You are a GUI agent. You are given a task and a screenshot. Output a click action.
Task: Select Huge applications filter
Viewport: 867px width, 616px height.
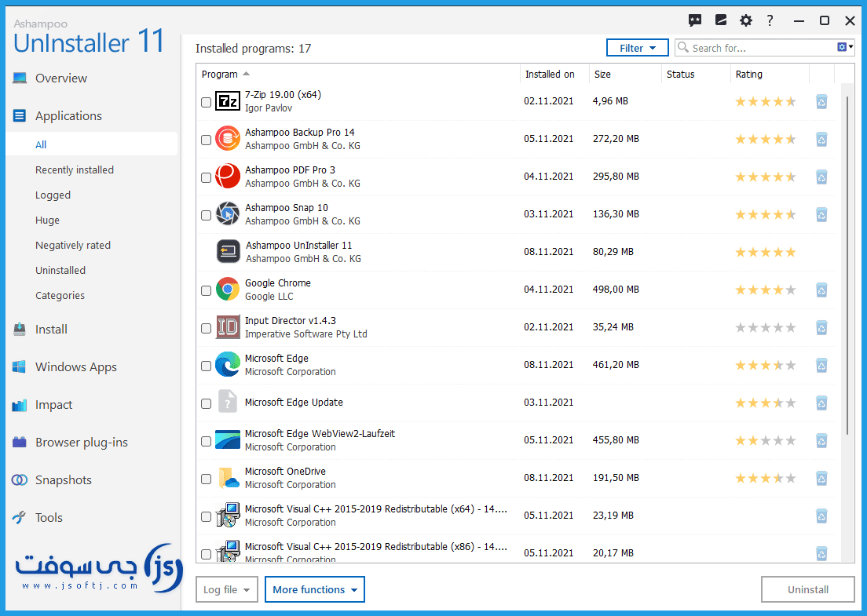click(x=48, y=221)
